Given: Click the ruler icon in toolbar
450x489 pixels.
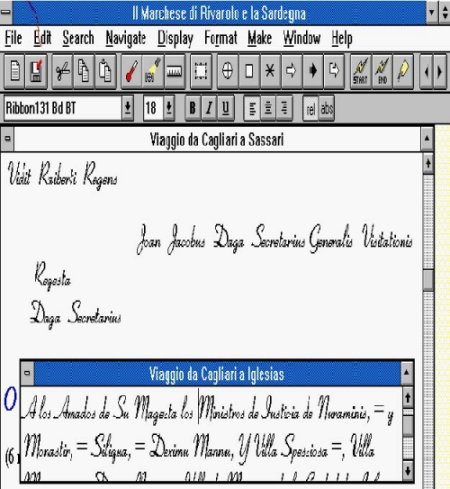Looking at the screenshot, I should (174, 71).
